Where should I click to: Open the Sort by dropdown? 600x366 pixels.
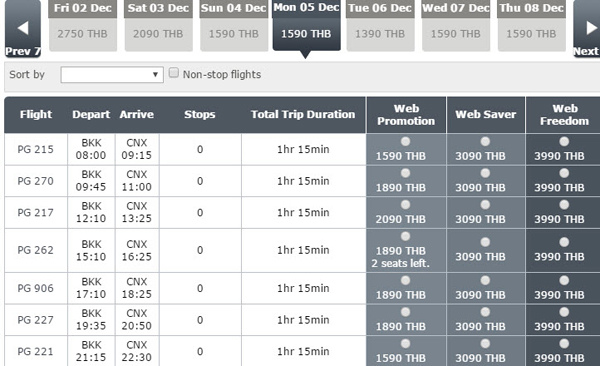pyautogui.click(x=112, y=75)
